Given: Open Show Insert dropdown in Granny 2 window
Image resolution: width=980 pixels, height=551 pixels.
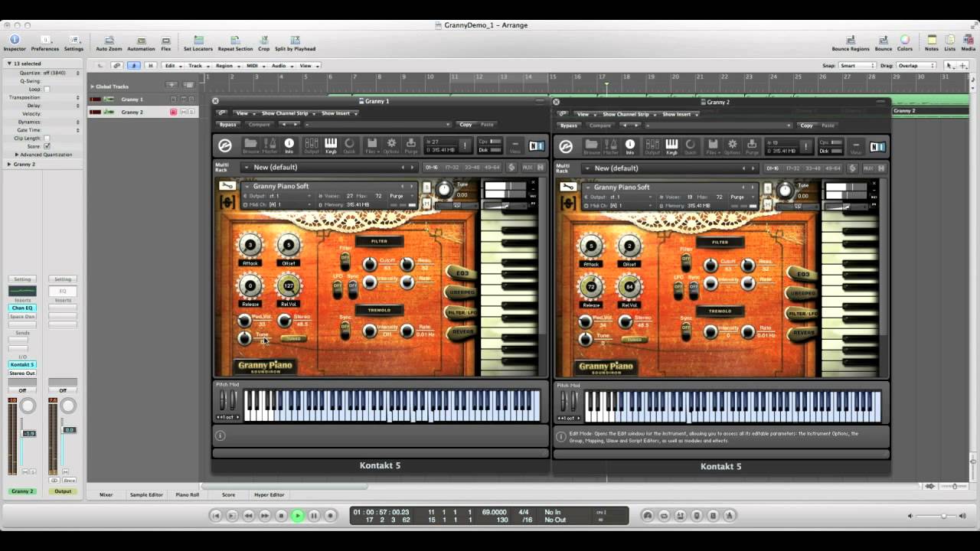Looking at the screenshot, I should pyautogui.click(x=679, y=114).
